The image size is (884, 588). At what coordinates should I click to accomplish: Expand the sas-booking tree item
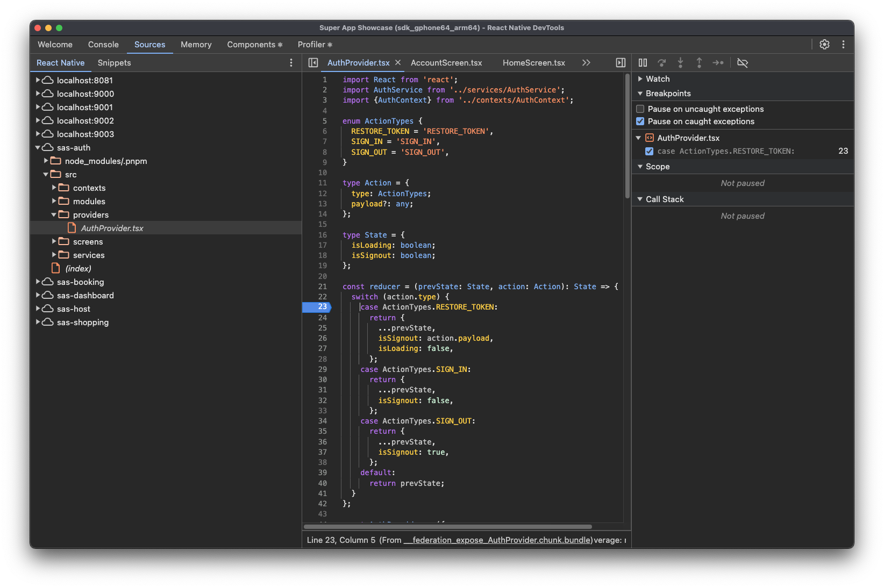(x=37, y=282)
